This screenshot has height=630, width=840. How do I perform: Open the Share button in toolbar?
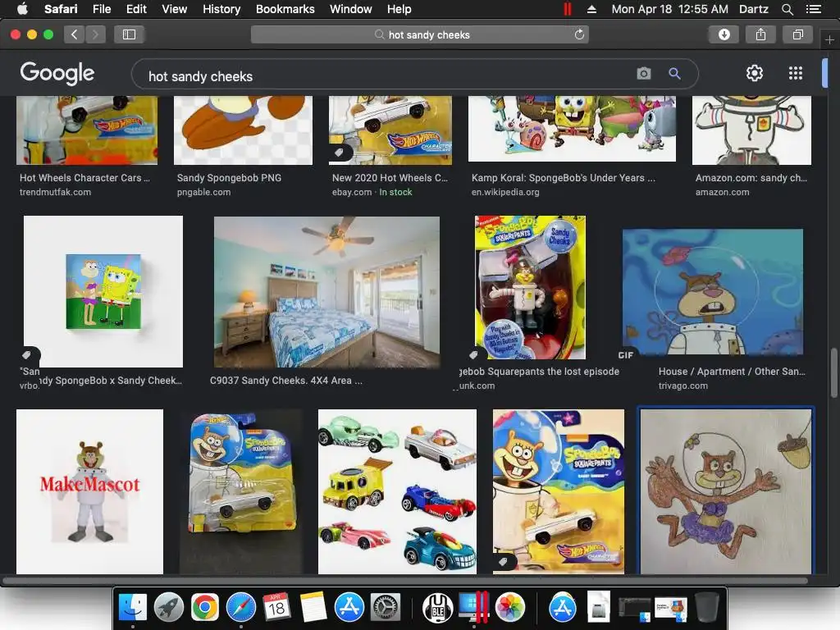point(760,34)
